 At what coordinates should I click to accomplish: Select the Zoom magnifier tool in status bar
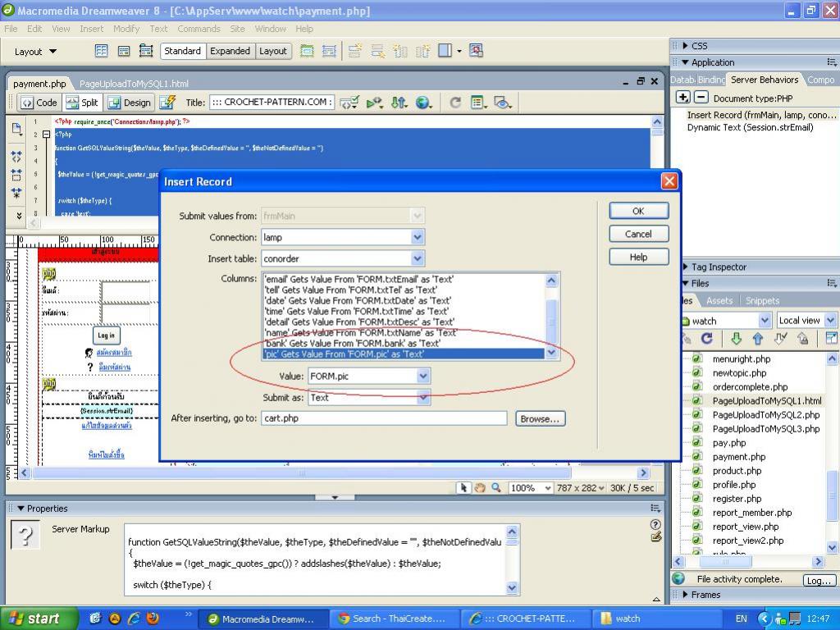(496, 487)
